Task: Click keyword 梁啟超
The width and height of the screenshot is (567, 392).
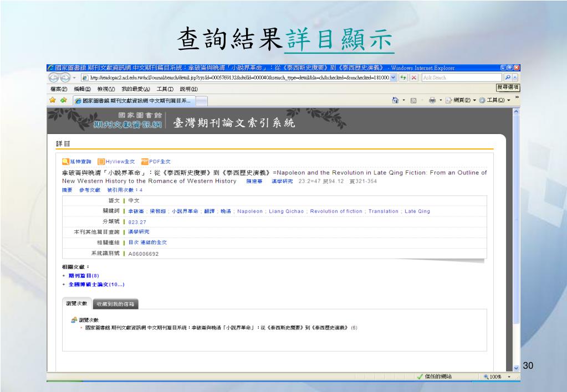Action: coord(157,212)
